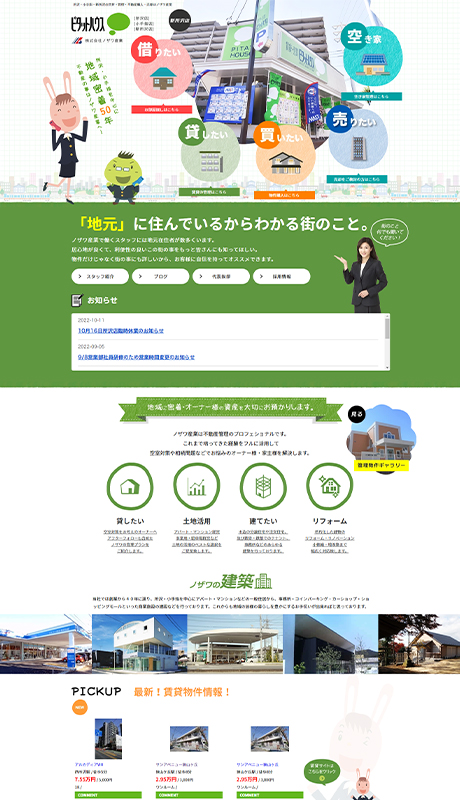460x800 pixels.
Task: Open the first pickup property tower thumbnail
Action: pyautogui.click(x=108, y=739)
